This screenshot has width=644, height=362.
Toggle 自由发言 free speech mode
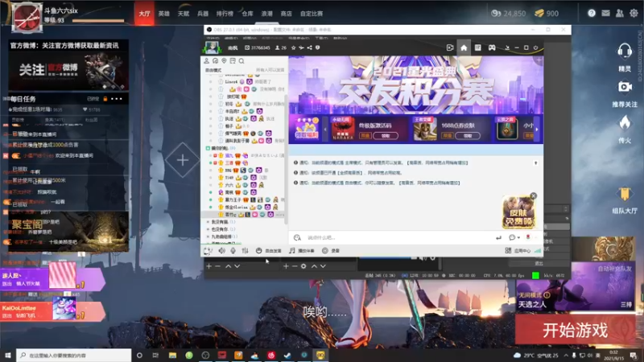click(x=269, y=250)
